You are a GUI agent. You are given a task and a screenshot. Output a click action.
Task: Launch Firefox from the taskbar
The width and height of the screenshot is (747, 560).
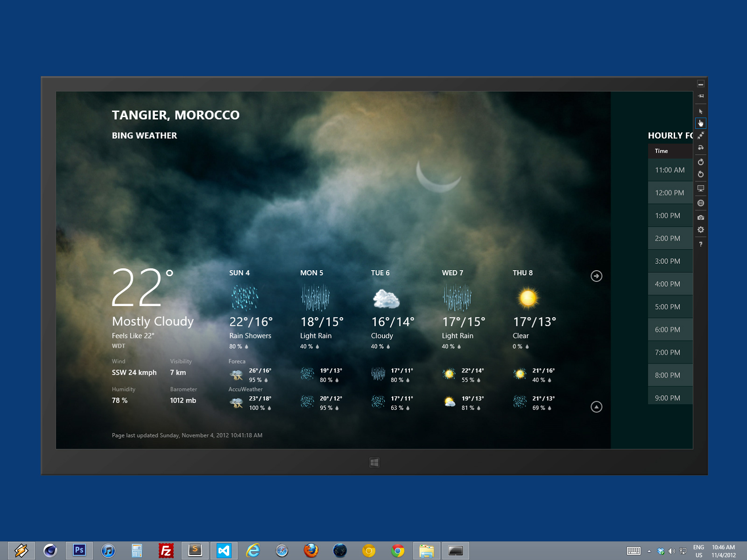pyautogui.click(x=310, y=551)
